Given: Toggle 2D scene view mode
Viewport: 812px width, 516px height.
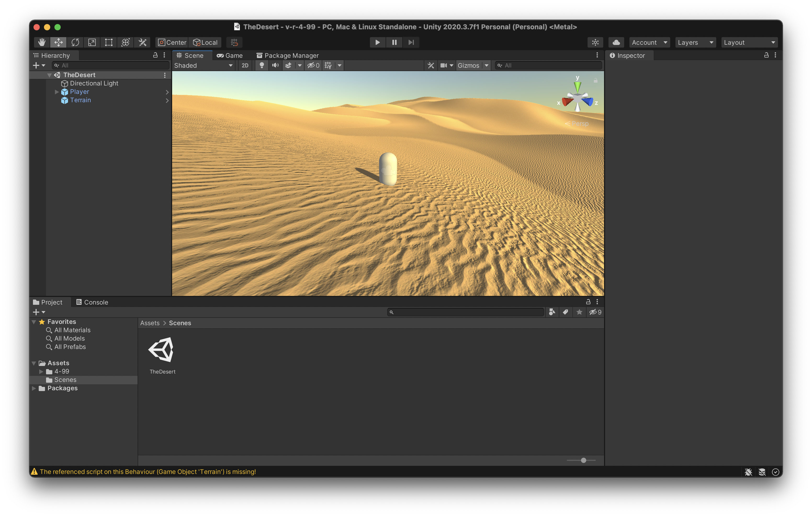Looking at the screenshot, I should 245,65.
